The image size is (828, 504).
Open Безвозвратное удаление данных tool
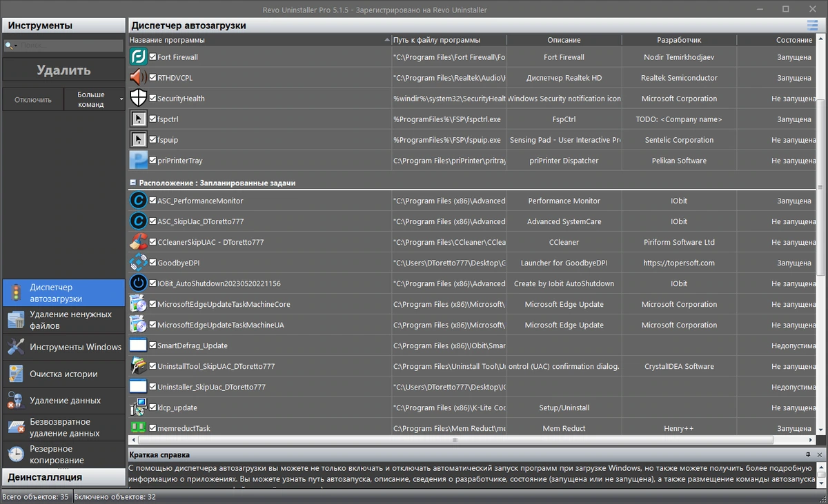pyautogui.click(x=64, y=427)
